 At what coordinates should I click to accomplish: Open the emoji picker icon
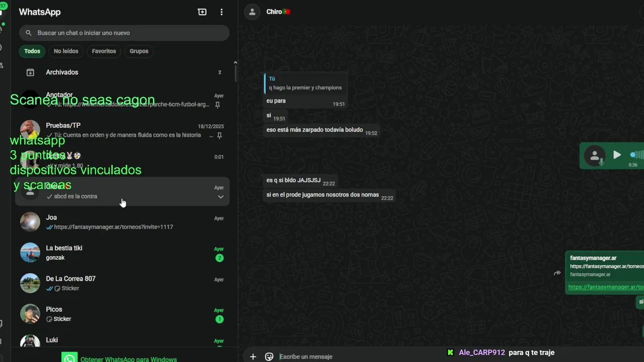click(x=269, y=356)
